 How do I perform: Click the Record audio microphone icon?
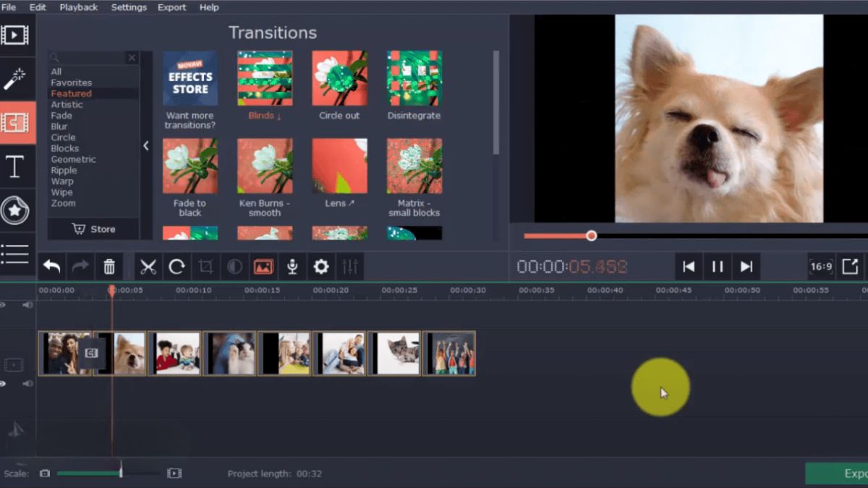pyautogui.click(x=292, y=266)
